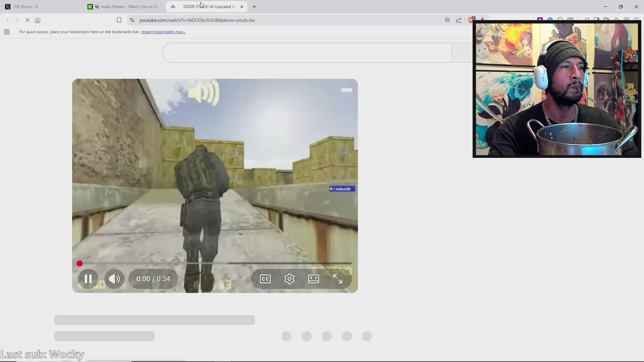644x362 pixels.
Task: Switch to the ma0ri Stream Kick tab
Action: click(x=124, y=7)
